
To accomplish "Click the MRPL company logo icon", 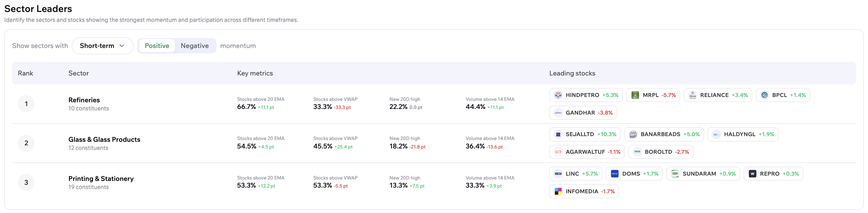I will click(635, 95).
